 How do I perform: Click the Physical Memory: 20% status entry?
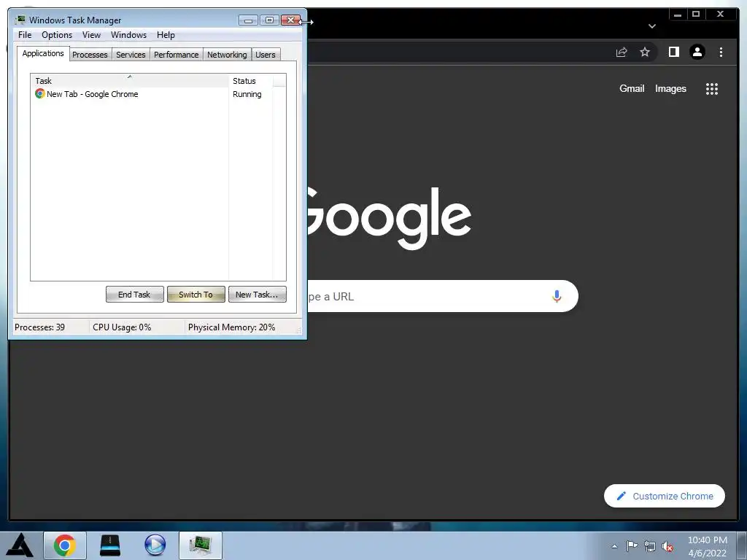[231, 327]
